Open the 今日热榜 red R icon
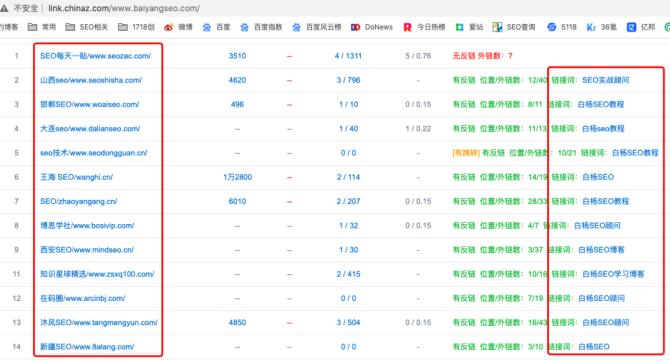 (407, 27)
